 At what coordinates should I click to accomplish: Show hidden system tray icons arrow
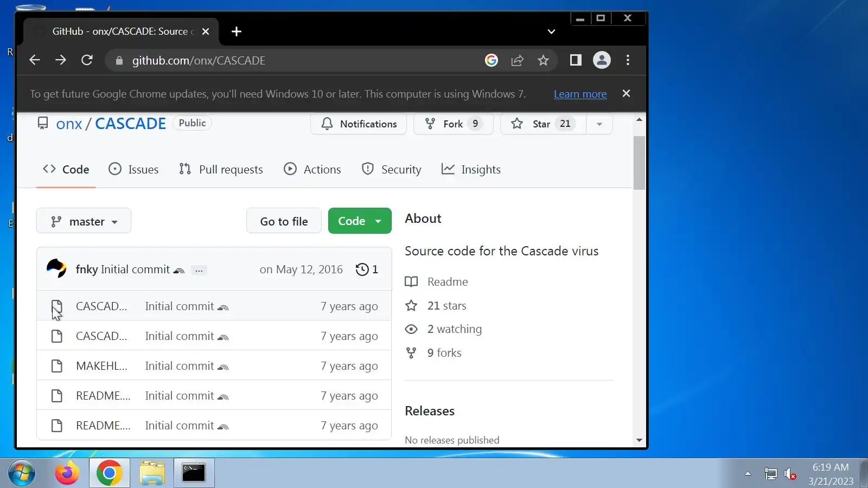point(748,474)
